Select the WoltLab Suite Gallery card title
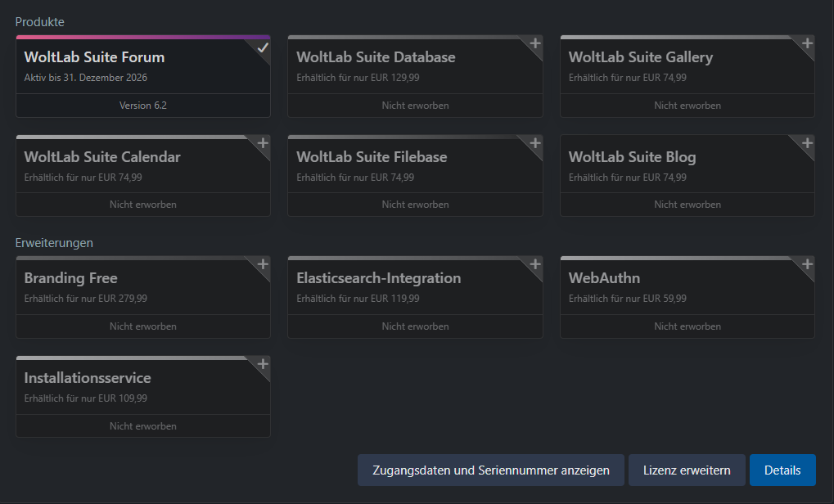 tap(640, 57)
